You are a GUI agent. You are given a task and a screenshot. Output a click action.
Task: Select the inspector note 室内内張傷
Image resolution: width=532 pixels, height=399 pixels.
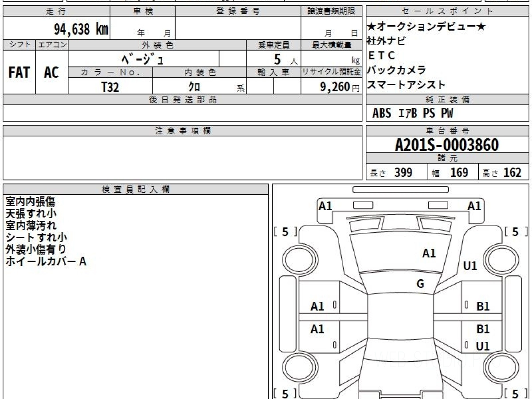[30, 202]
